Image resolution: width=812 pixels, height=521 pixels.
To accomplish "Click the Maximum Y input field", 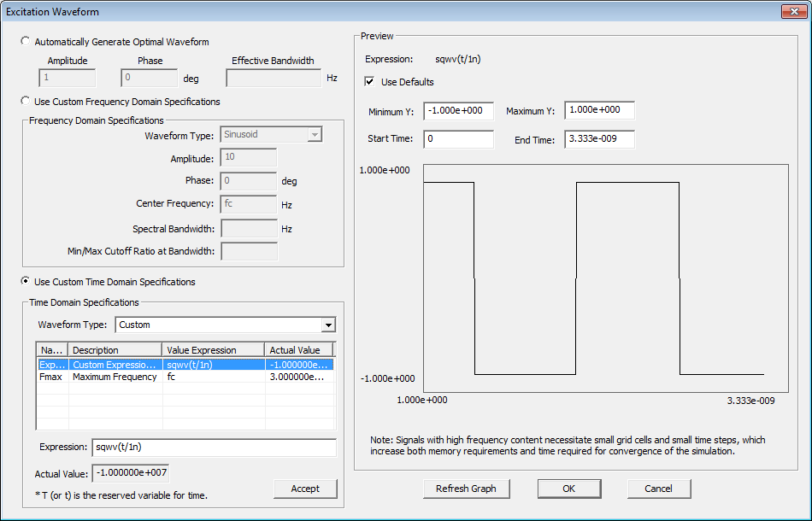I will click(598, 111).
